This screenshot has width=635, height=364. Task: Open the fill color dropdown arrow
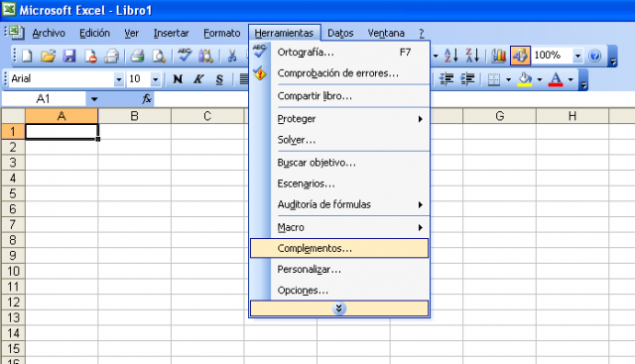coord(540,79)
